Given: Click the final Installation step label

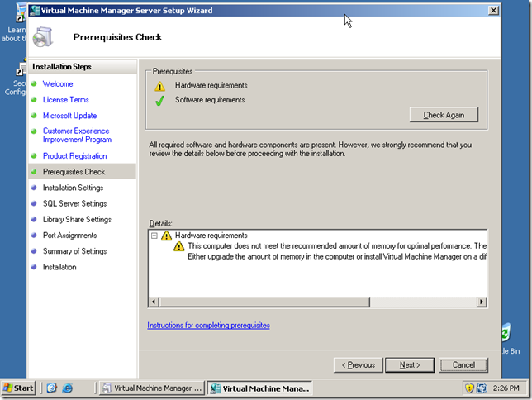Looking at the screenshot, I should (x=59, y=267).
